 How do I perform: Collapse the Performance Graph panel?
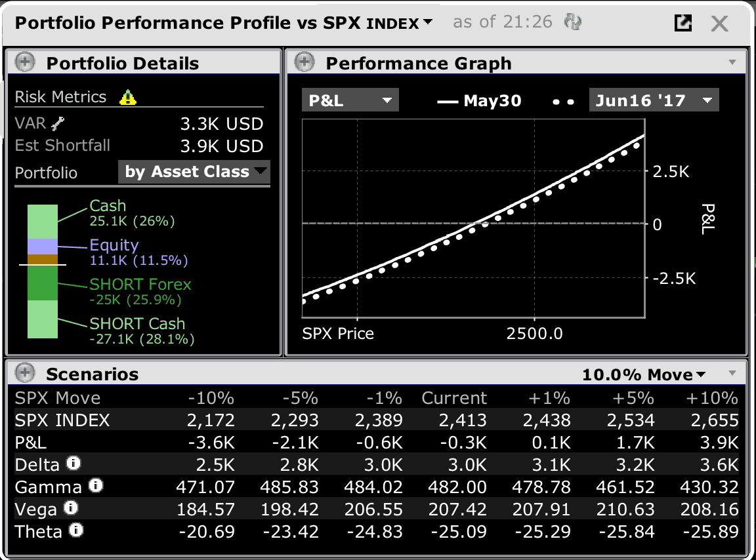304,63
